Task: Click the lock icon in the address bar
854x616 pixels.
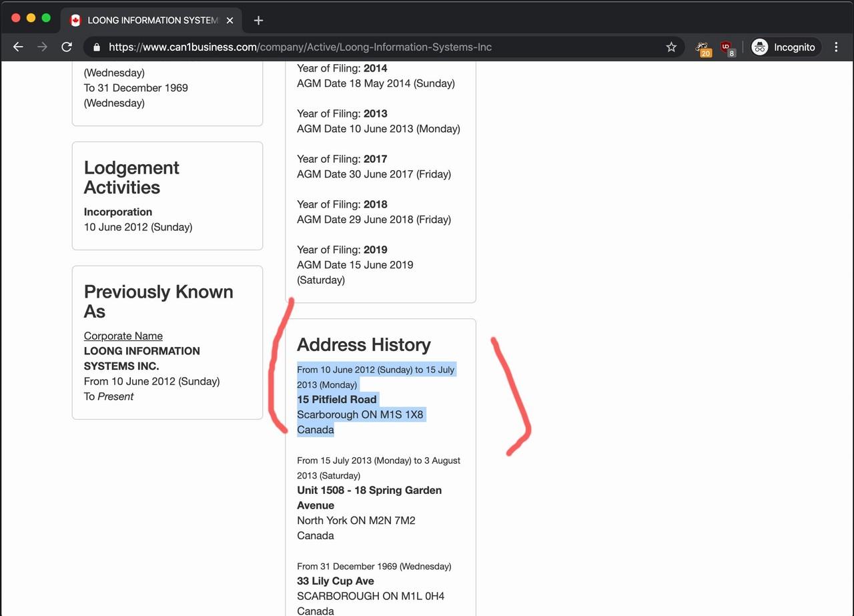Action: point(97,47)
